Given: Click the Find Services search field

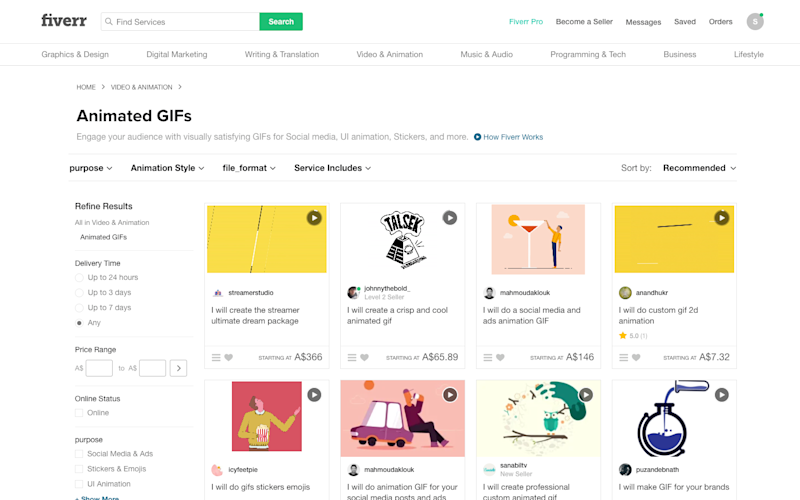Looking at the screenshot, I should [181, 21].
